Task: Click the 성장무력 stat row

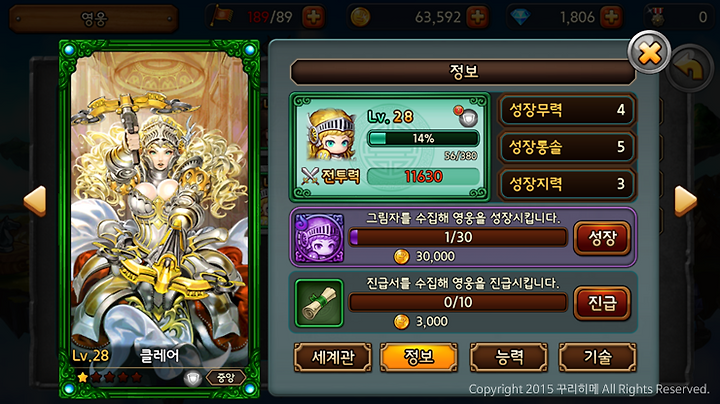Action: click(567, 110)
